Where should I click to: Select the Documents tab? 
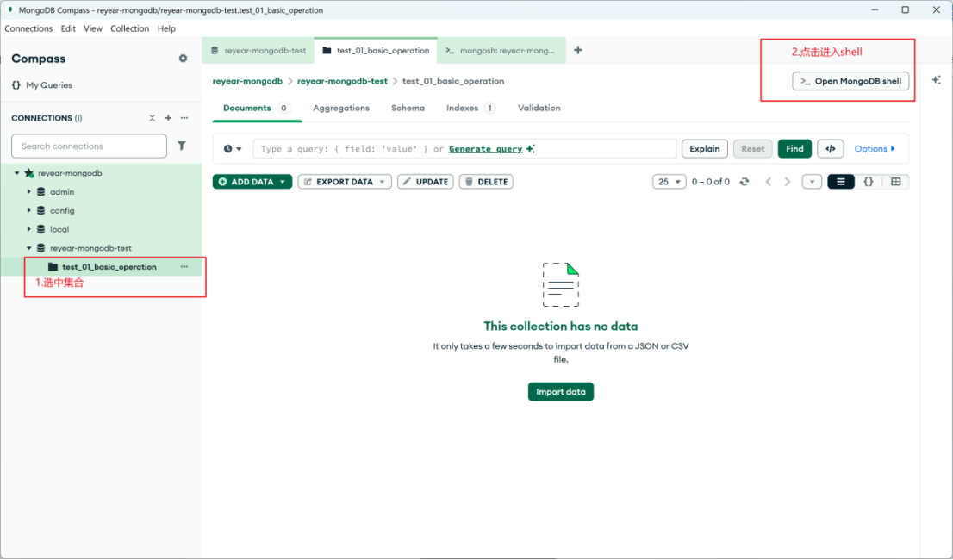257,108
